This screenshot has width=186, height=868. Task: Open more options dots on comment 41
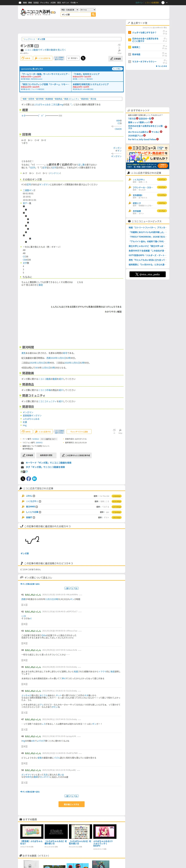tap(80, 595)
